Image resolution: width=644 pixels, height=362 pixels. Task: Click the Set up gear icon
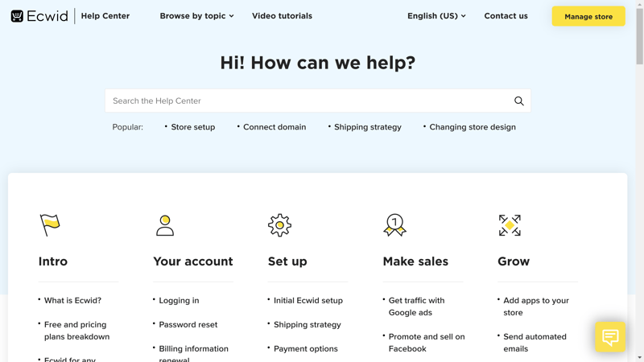(x=279, y=225)
